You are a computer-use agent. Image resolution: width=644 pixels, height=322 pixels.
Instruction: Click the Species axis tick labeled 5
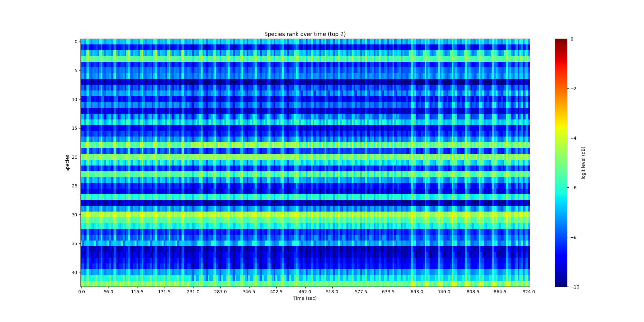pos(76,71)
